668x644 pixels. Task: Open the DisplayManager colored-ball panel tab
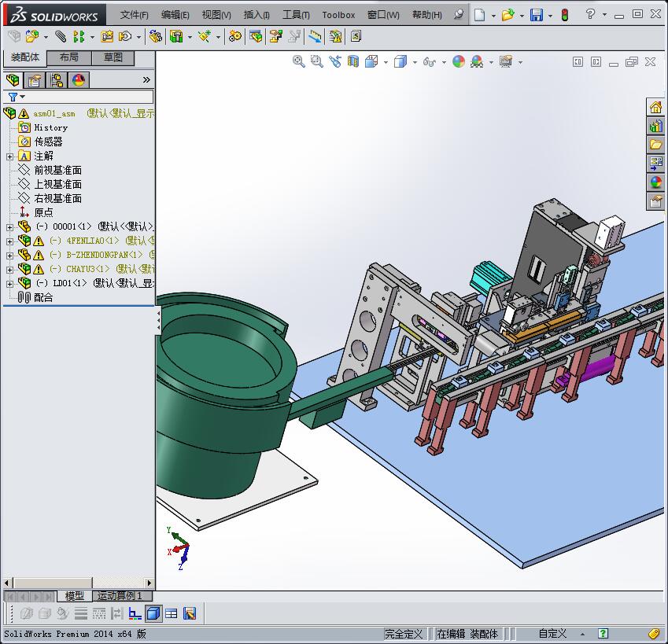click(79, 79)
